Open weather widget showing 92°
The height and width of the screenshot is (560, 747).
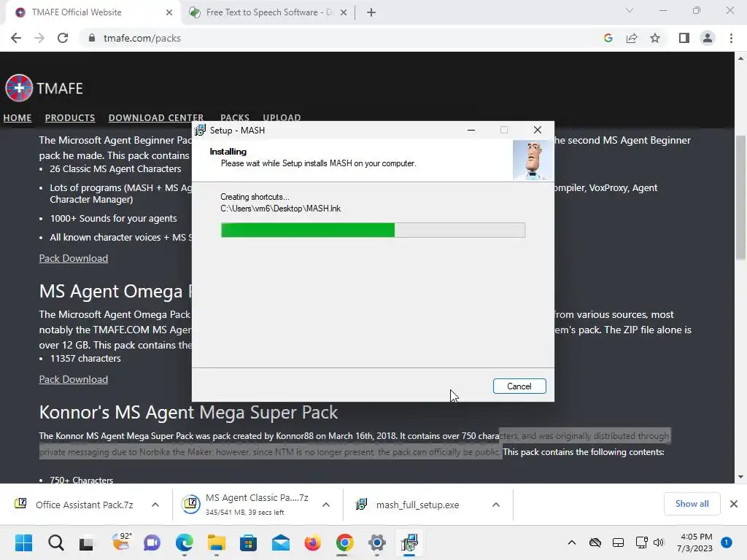[x=121, y=542]
